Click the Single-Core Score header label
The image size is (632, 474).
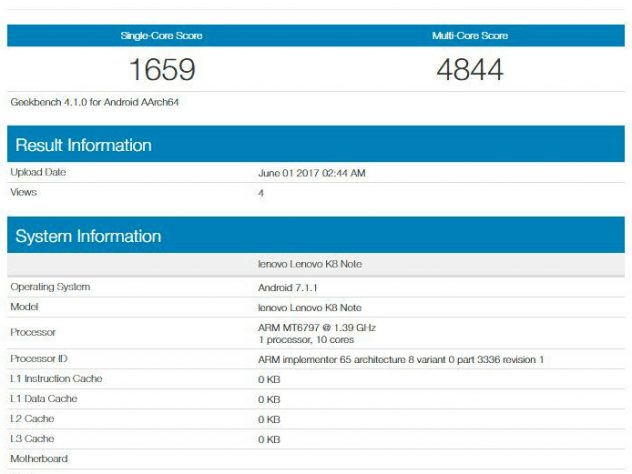click(x=161, y=36)
